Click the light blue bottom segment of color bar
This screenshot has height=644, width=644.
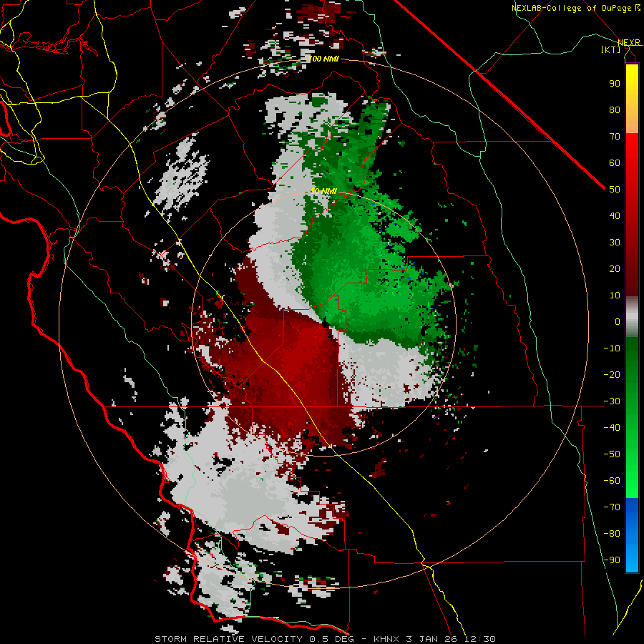point(632,559)
